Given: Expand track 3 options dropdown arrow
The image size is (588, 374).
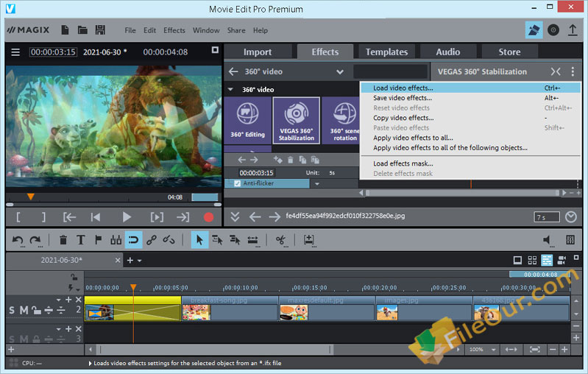Looking at the screenshot, I should pyautogui.click(x=58, y=329).
